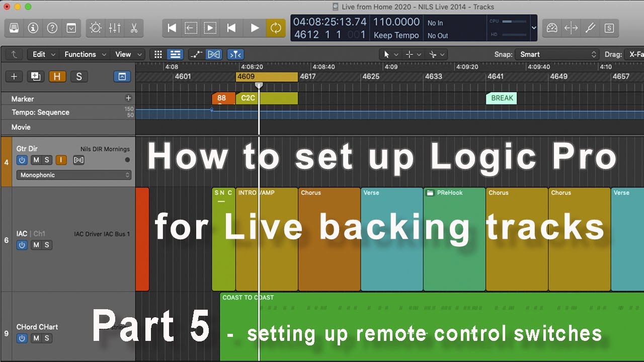Viewport: 644px width, 362px height.
Task: Select the PReHook region
Action: coord(454,239)
